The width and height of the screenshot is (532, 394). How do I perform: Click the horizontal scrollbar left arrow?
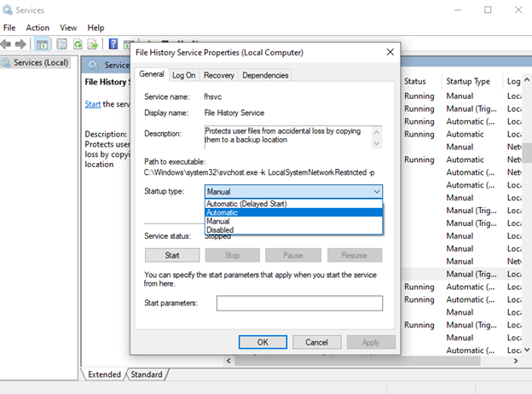(x=228, y=361)
